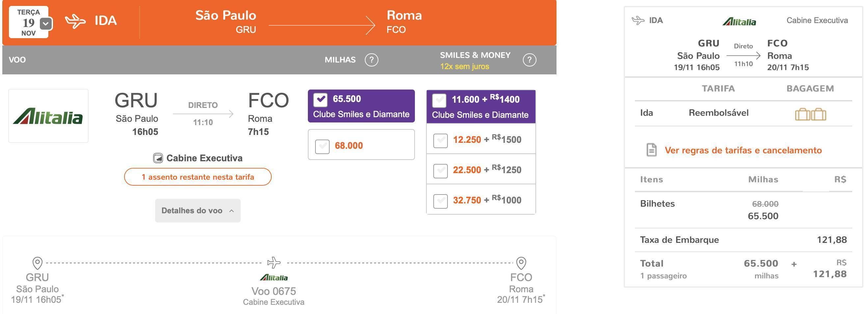Viewport: 868px width, 314px height.
Task: Open the date dropdown for 19 NOV
Action: pos(46,24)
